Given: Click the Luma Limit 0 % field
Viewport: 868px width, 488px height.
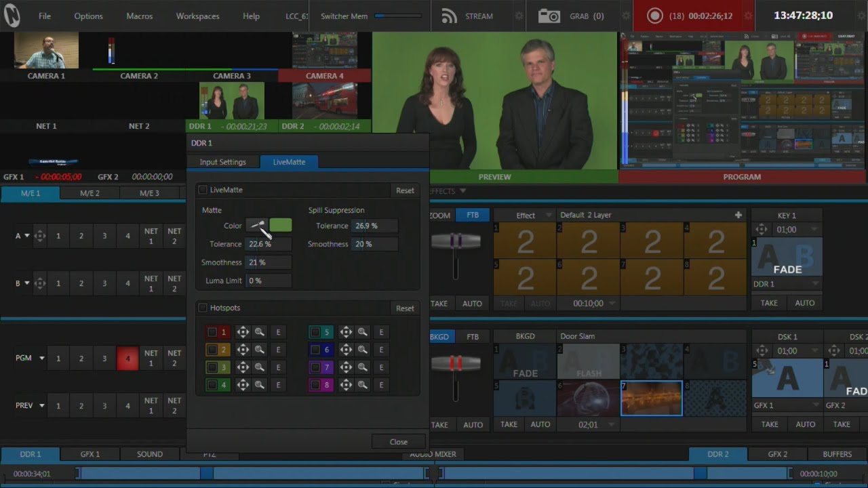Looking at the screenshot, I should click(x=268, y=281).
